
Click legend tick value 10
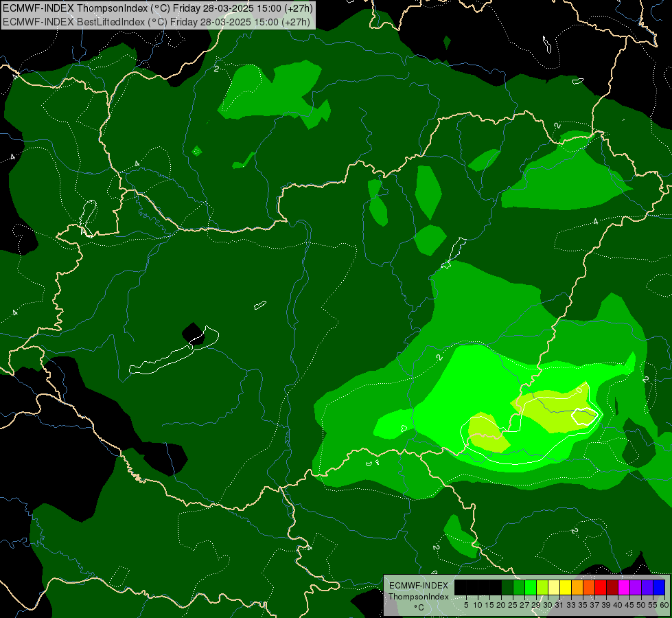[478, 605]
